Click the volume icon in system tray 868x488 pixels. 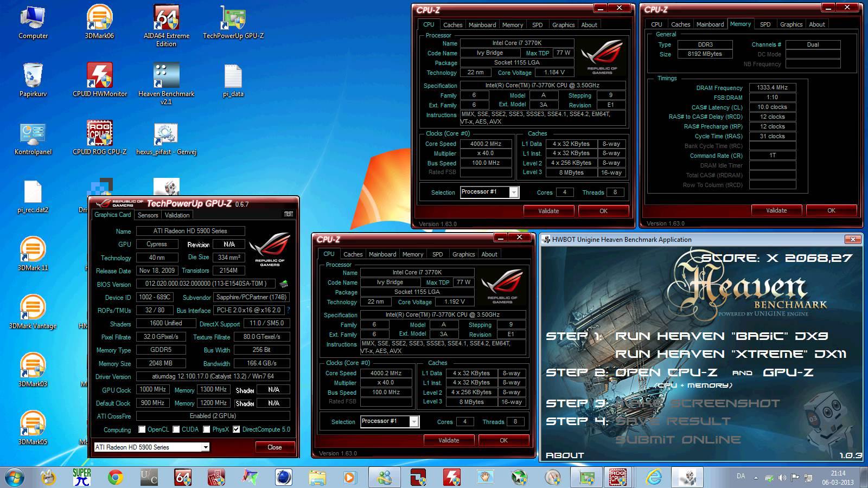click(782, 478)
